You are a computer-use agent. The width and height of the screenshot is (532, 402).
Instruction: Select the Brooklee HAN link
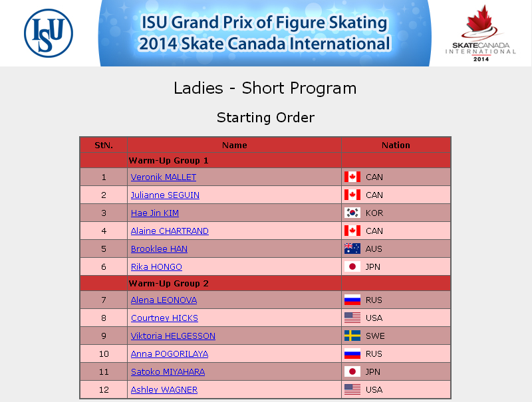pyautogui.click(x=159, y=249)
